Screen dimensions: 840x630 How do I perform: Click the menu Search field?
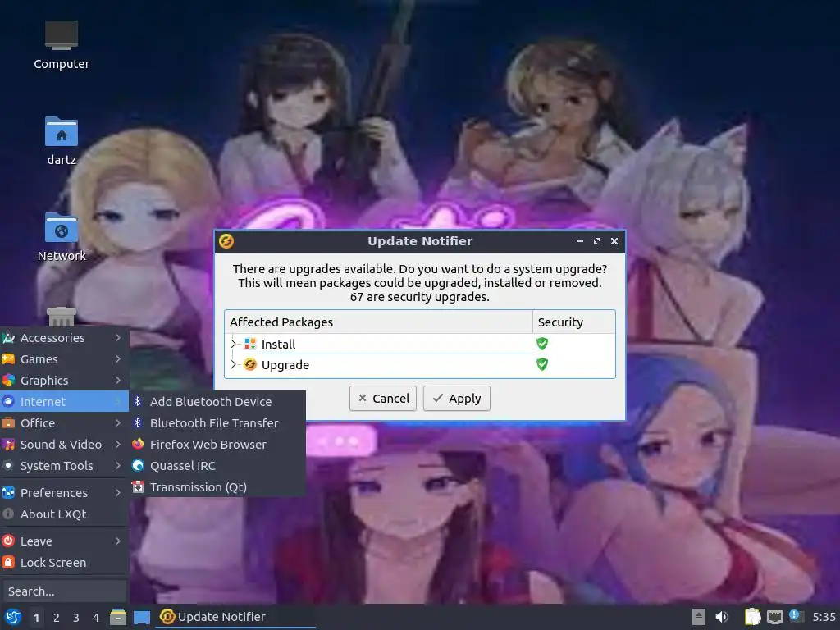click(x=64, y=591)
